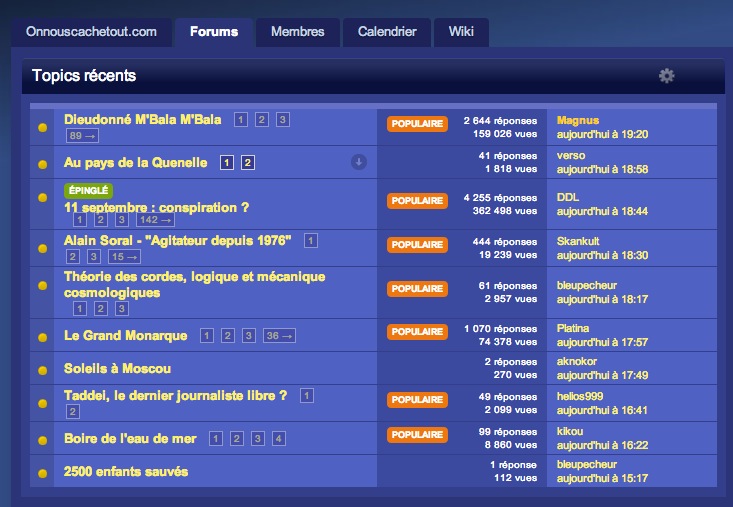The image size is (733, 507).
Task: Jump to page 142 of 11 septembre topic
Action: tap(155, 220)
